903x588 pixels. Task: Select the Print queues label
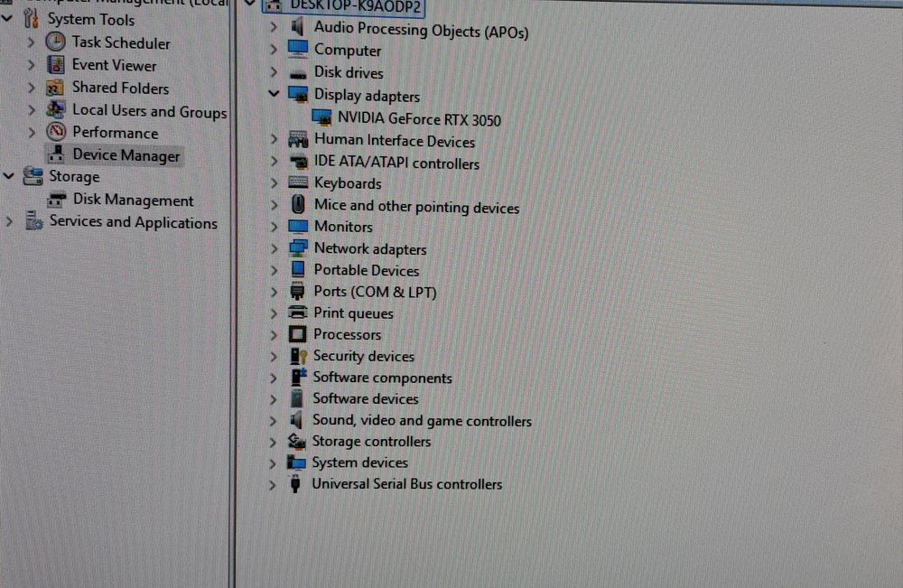(x=353, y=313)
